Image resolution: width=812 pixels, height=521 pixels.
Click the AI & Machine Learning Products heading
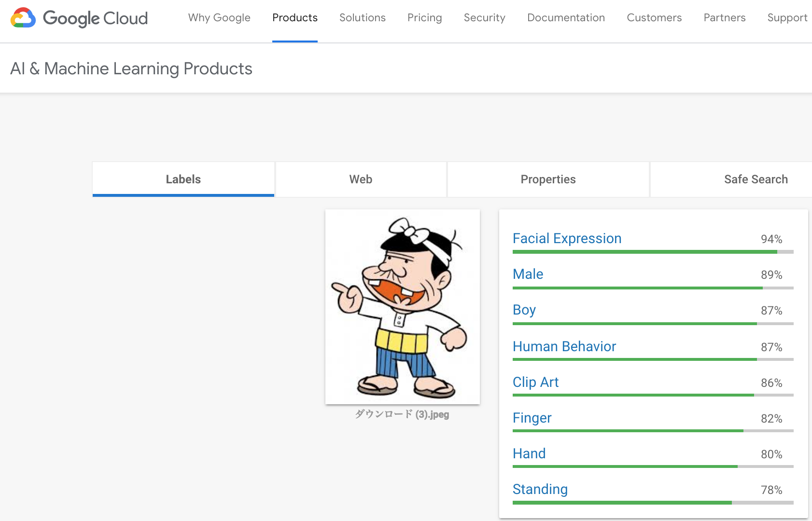tap(131, 69)
